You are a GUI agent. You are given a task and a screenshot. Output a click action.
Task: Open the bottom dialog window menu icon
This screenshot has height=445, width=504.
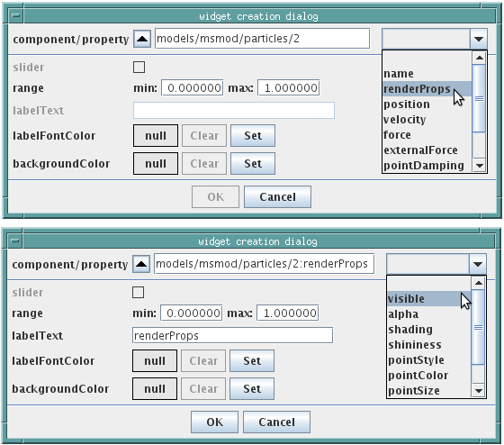tap(15, 241)
